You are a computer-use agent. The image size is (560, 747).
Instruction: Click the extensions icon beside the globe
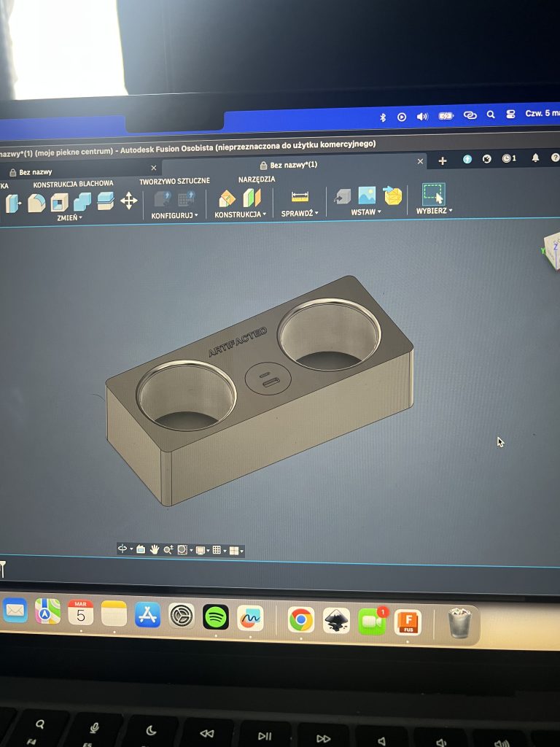486,158
